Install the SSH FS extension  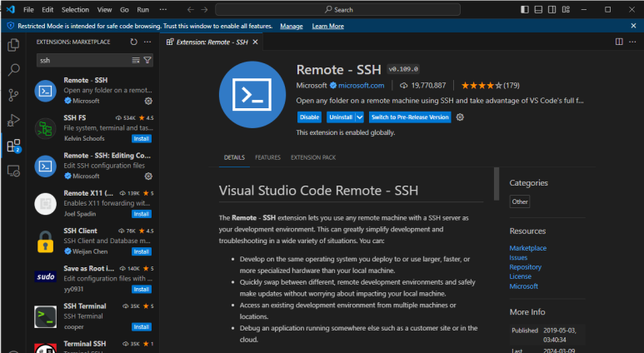pos(142,139)
